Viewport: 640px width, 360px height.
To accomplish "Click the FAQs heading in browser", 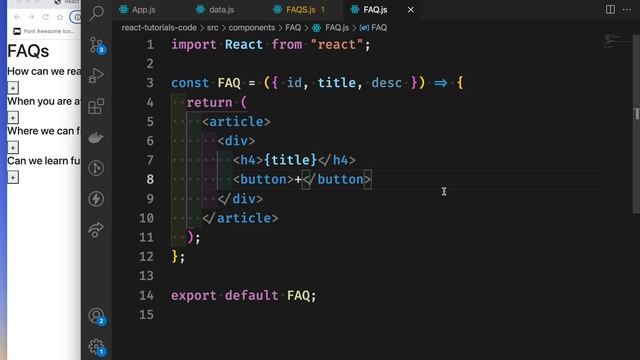I will (28, 51).
